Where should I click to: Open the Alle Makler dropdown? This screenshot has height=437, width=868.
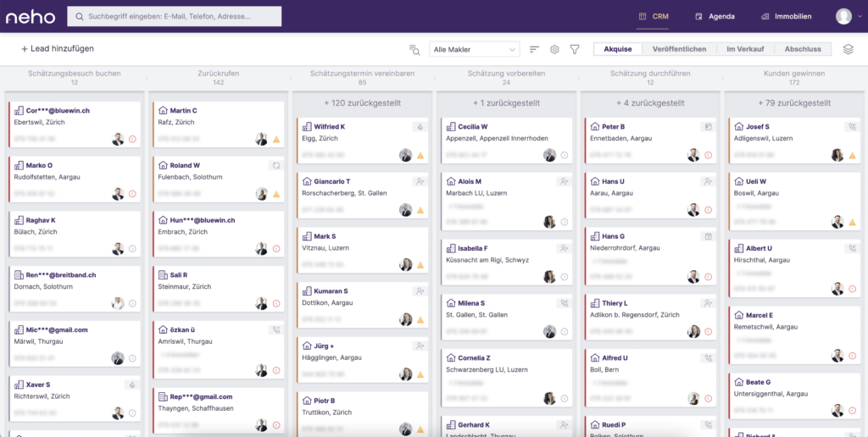coord(474,49)
